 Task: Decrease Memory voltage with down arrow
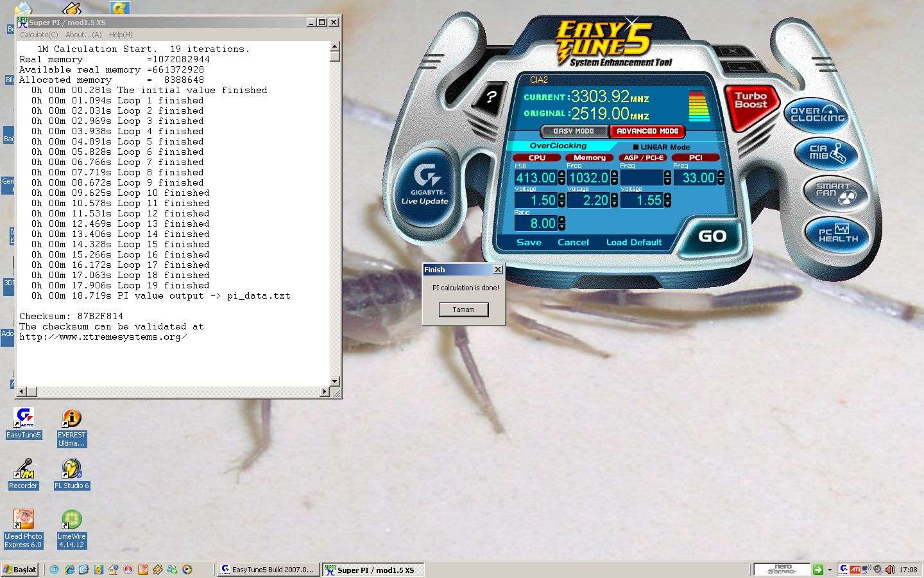[x=615, y=204]
